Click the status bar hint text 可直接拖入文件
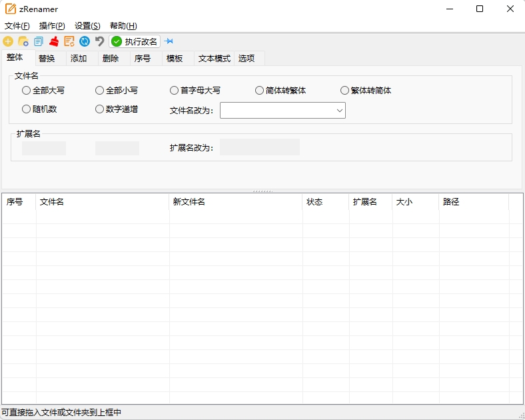 click(x=61, y=412)
